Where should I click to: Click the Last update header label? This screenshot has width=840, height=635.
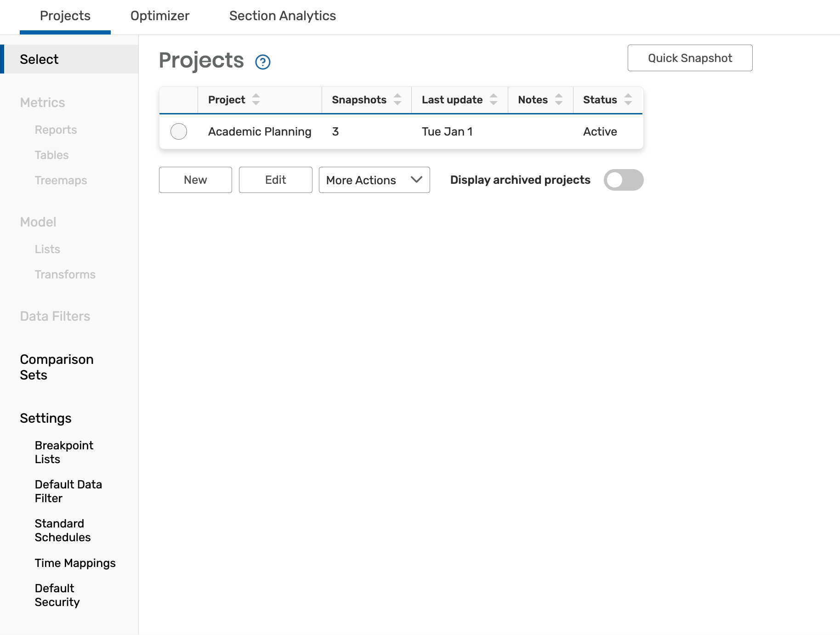pos(452,100)
